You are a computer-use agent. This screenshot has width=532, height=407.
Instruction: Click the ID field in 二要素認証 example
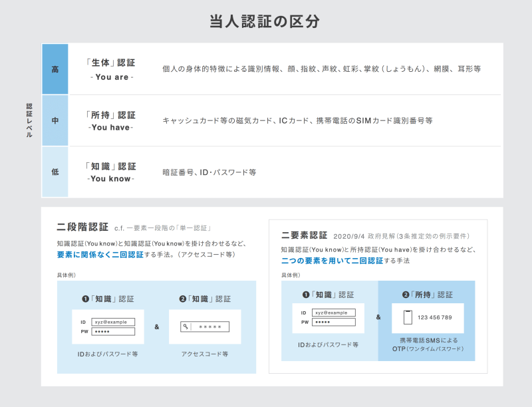point(333,313)
